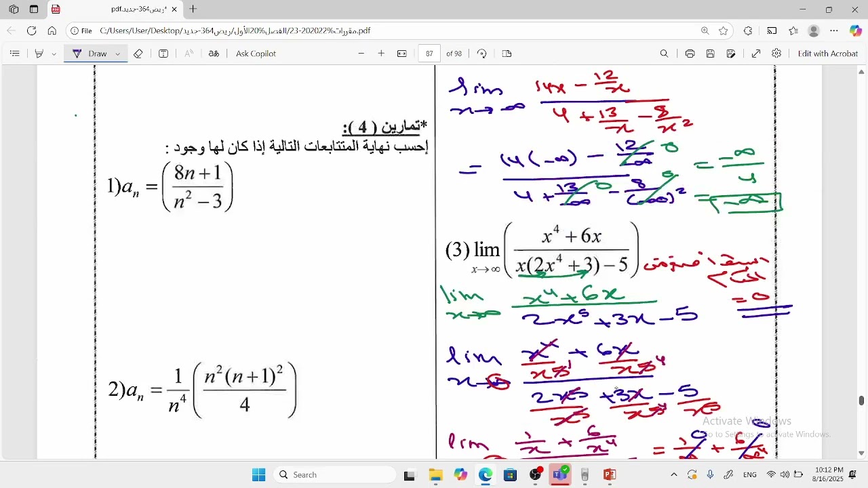Open the Windows Start menu
Viewport: 868px width, 488px height.
coord(259,475)
